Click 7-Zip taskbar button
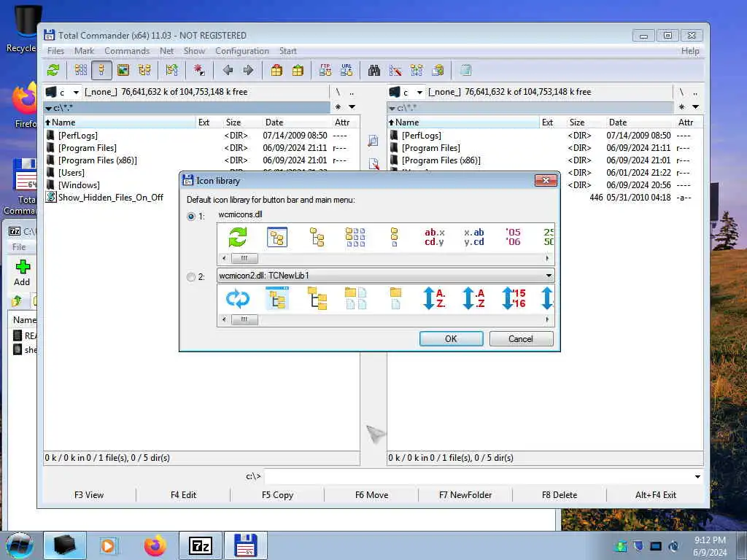The height and width of the screenshot is (560, 747). point(201,545)
